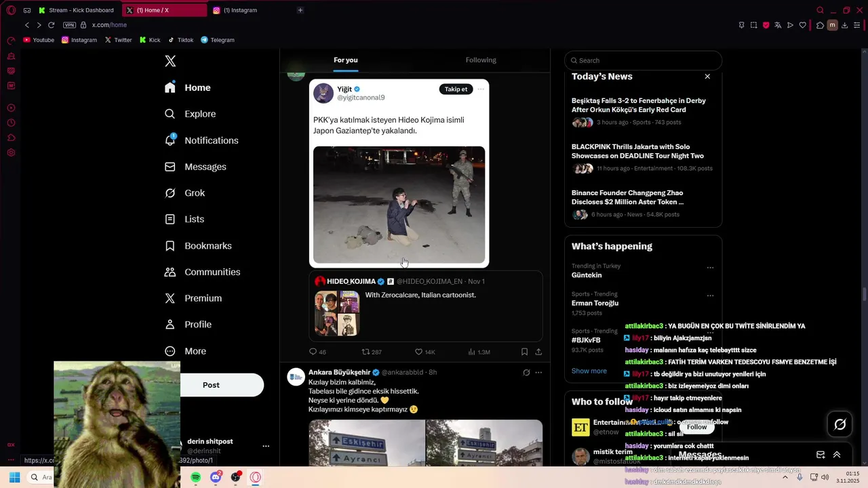Expand the More sidebar menu
Viewport: 868px width, 488px height.
[186, 351]
